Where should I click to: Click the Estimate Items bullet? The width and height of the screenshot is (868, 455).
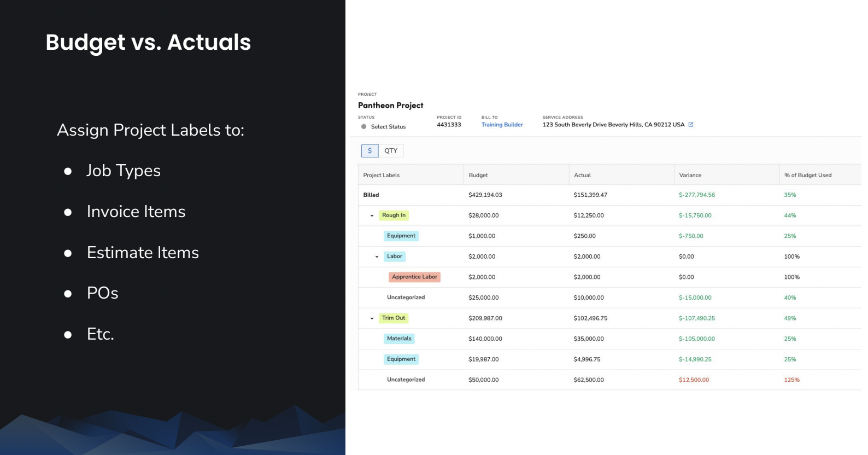coord(143,253)
